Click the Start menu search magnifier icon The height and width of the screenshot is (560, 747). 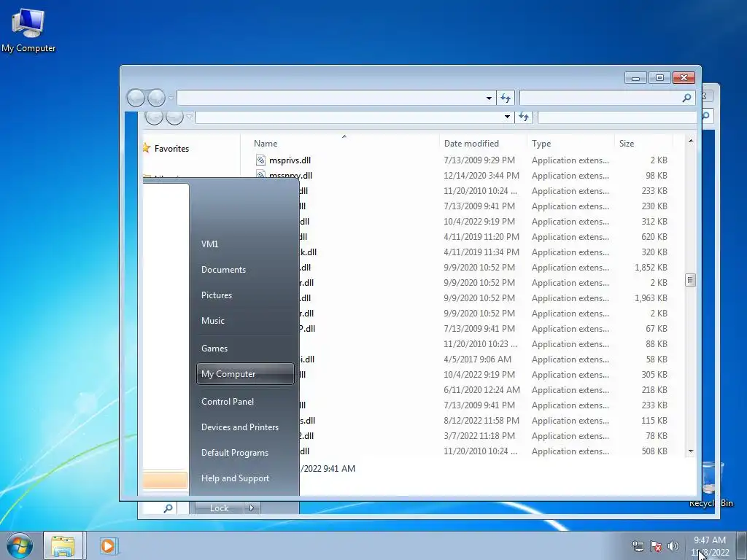click(168, 508)
